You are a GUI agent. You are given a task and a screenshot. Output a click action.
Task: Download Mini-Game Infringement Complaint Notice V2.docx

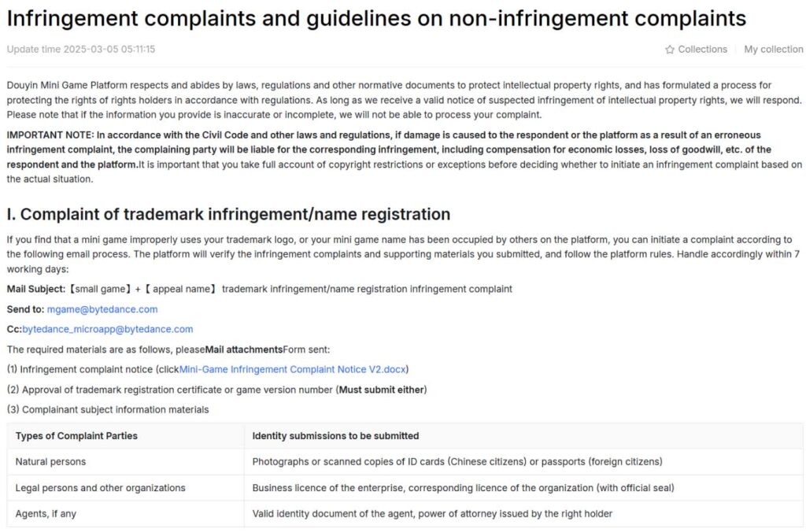(x=293, y=370)
